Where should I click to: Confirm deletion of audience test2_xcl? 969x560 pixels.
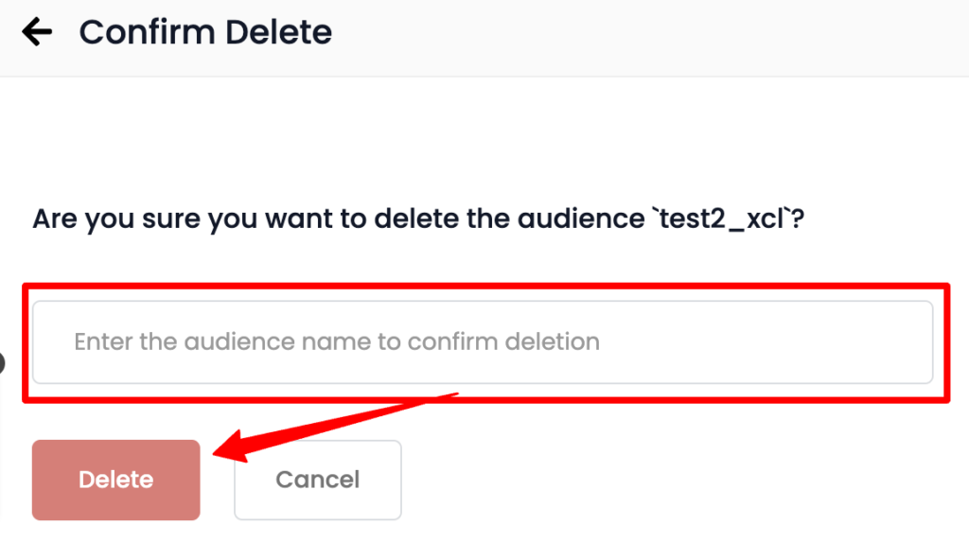[x=115, y=480]
